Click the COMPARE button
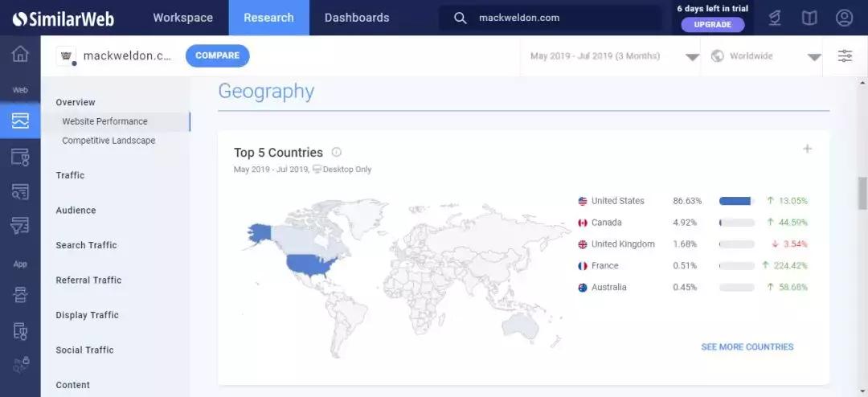Viewport: 868px width, 397px height. pyautogui.click(x=218, y=55)
